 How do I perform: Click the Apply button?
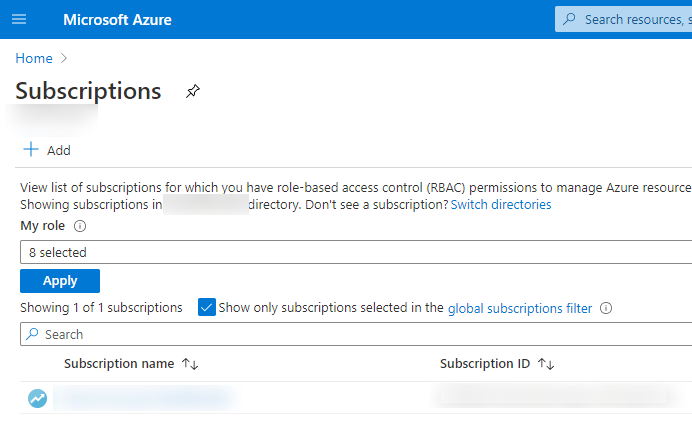[60, 281]
